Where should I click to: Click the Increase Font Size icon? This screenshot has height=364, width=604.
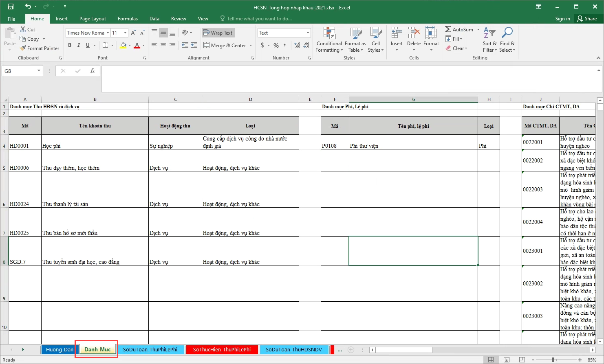[x=133, y=33]
